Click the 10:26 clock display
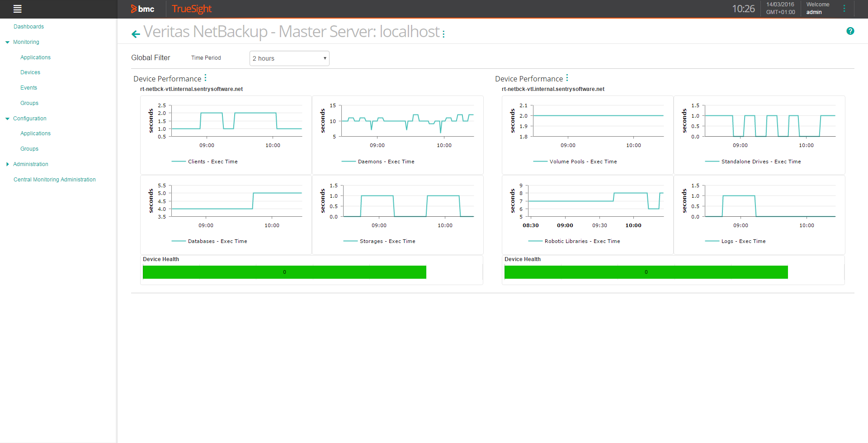The image size is (868, 443). (x=744, y=9)
